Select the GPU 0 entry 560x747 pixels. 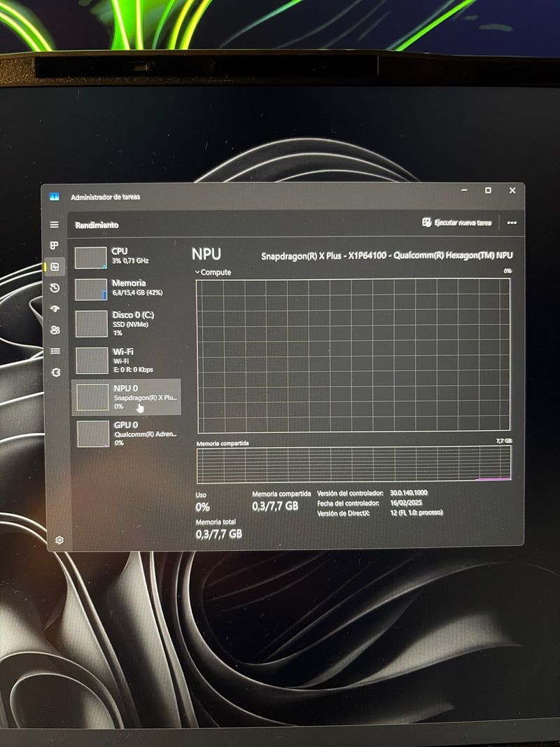coord(126,433)
